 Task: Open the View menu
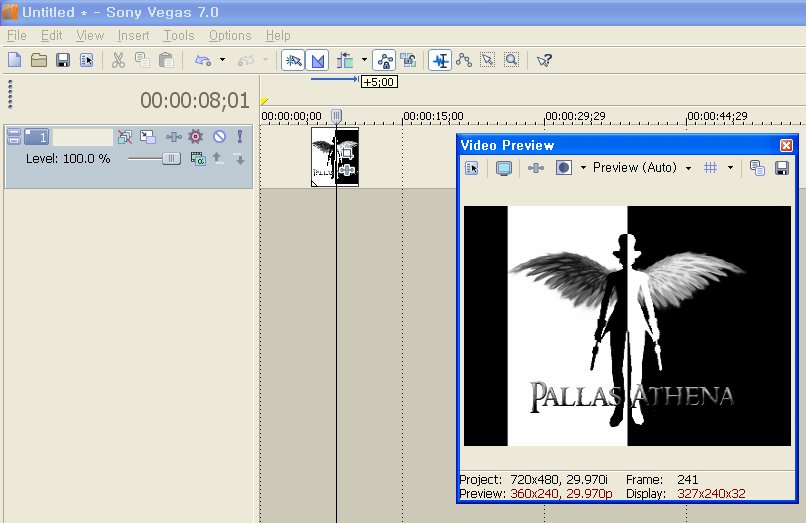(90, 35)
